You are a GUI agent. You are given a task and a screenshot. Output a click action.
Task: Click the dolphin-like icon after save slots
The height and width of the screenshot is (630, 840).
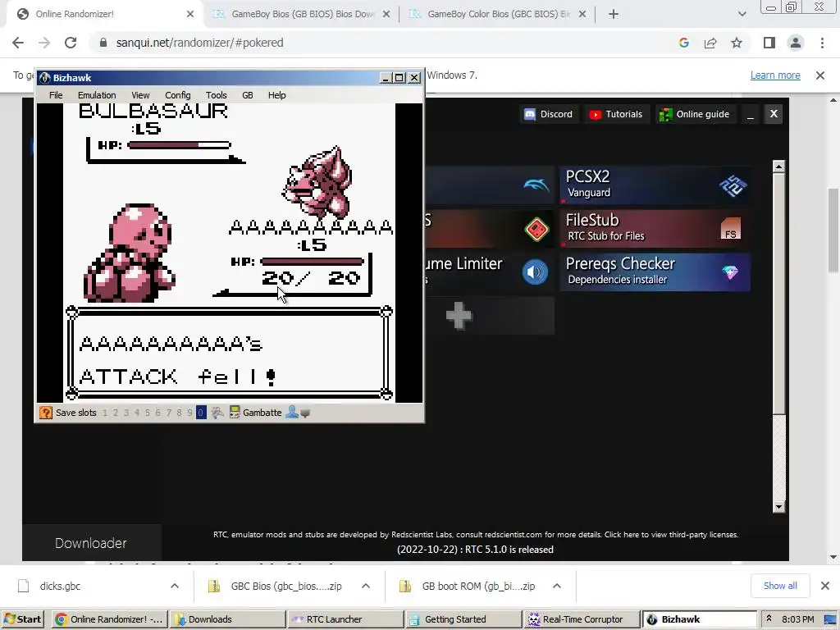[x=217, y=413]
